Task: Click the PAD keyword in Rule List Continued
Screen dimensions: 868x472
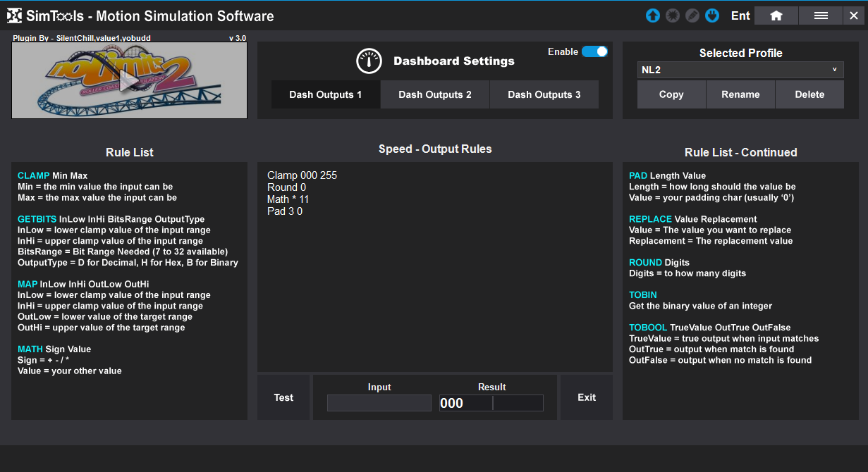Action: [638, 175]
